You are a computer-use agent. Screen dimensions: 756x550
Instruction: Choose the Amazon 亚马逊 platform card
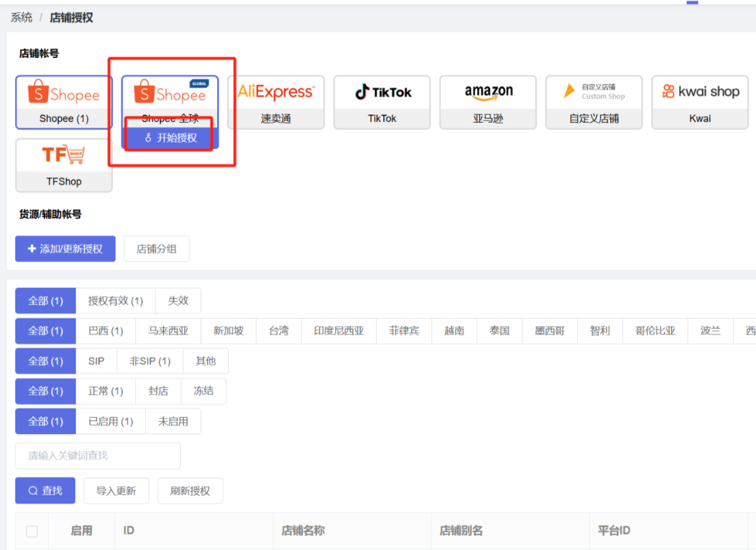(488, 102)
